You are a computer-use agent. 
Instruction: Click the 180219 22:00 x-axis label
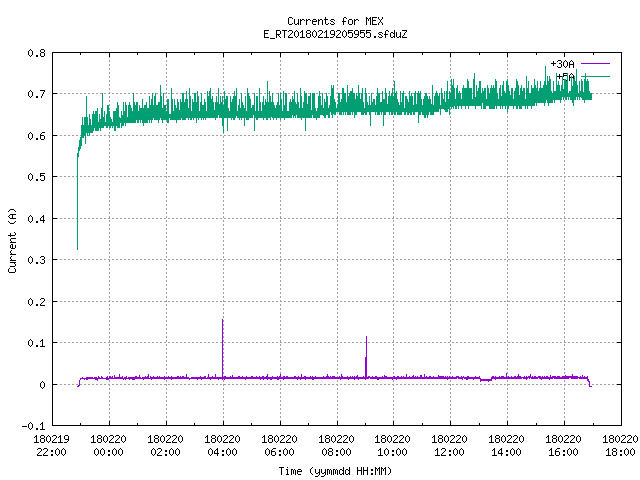[x=51, y=446]
